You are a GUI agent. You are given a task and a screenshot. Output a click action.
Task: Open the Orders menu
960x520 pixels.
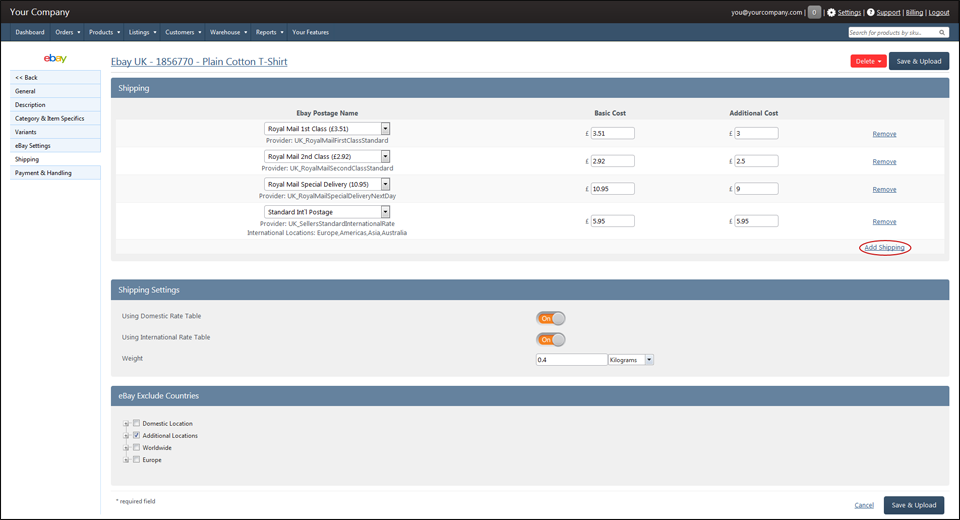click(x=67, y=32)
